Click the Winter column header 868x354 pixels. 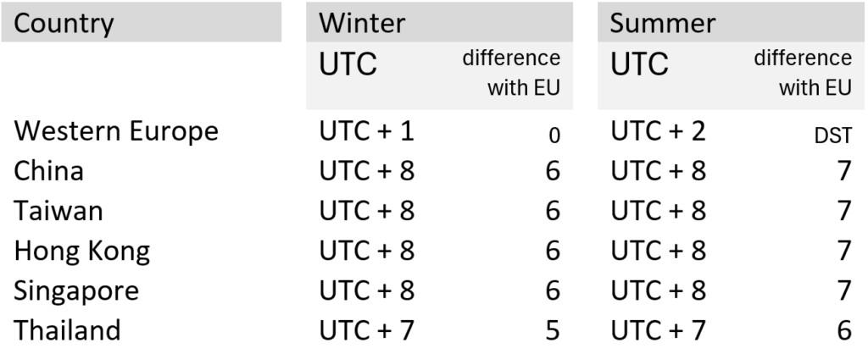point(361,23)
